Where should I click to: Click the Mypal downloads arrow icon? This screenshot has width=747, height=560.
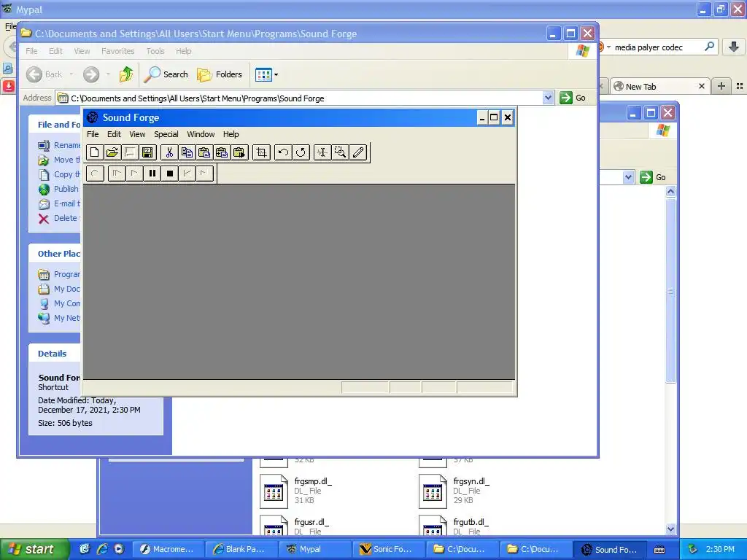click(x=734, y=47)
